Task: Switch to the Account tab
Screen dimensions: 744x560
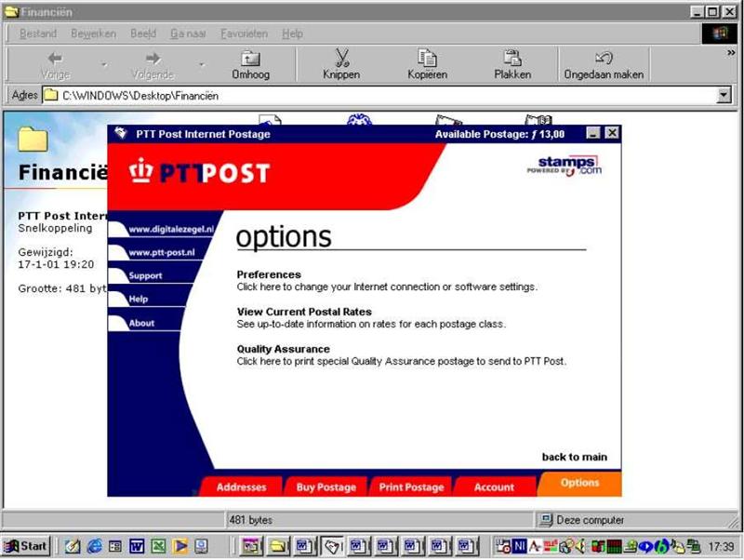Action: (494, 487)
